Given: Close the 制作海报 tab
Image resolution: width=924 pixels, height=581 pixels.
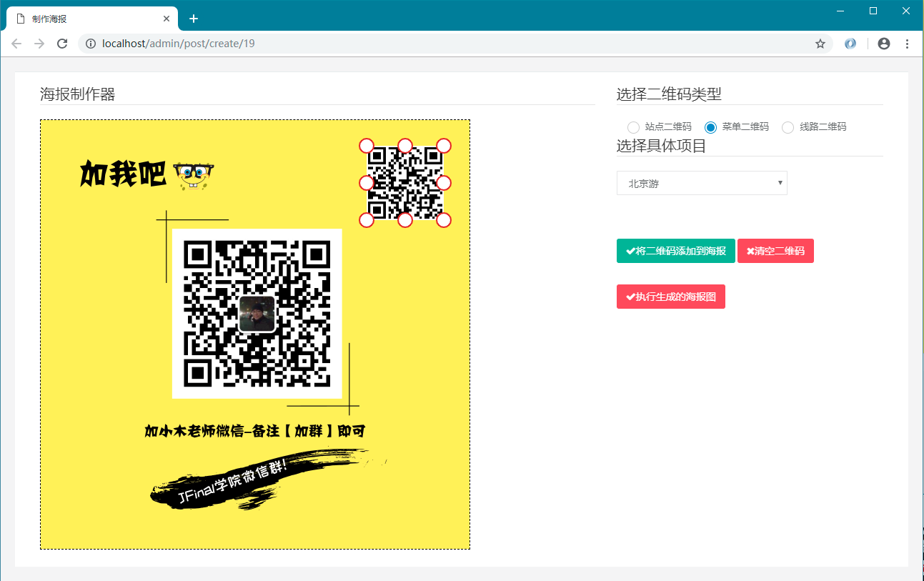Looking at the screenshot, I should point(167,19).
